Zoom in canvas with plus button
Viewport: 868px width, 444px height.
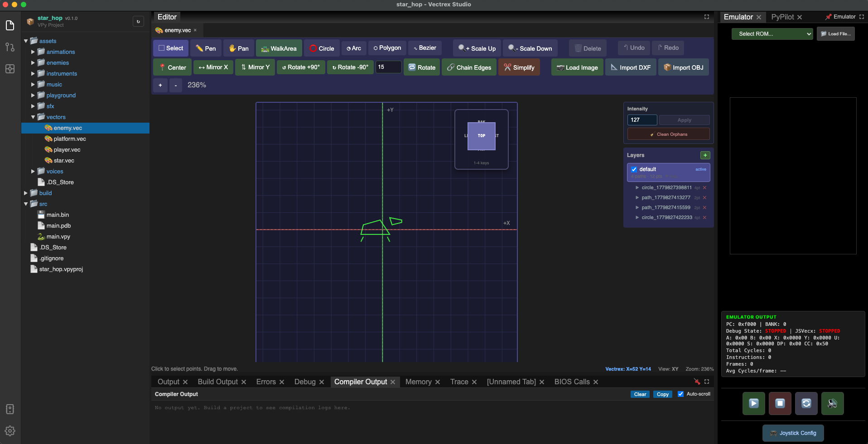pos(160,85)
